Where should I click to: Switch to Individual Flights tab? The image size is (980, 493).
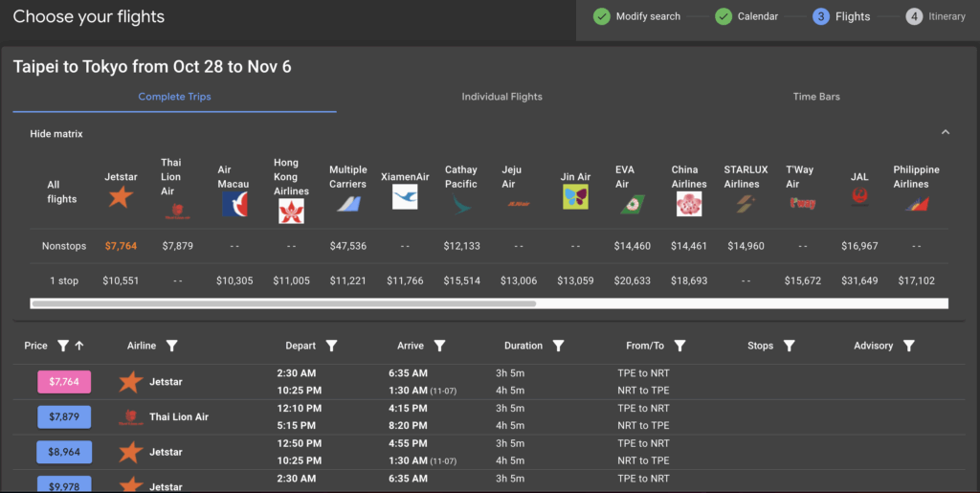click(x=501, y=97)
